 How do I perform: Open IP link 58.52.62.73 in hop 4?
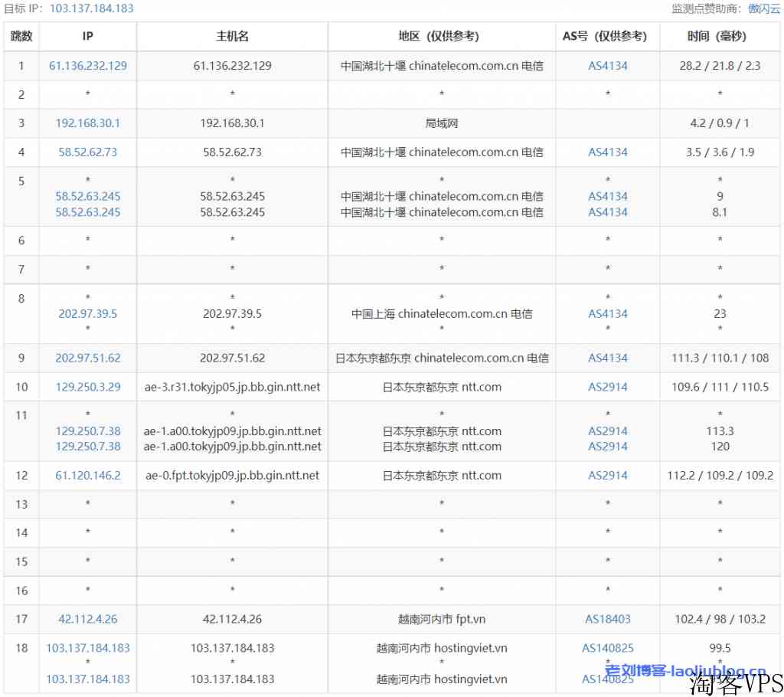88,152
